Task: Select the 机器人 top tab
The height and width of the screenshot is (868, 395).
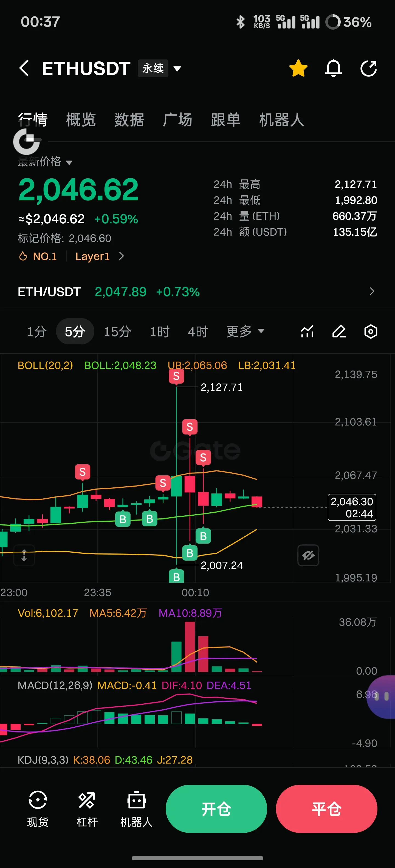Action: point(282,120)
